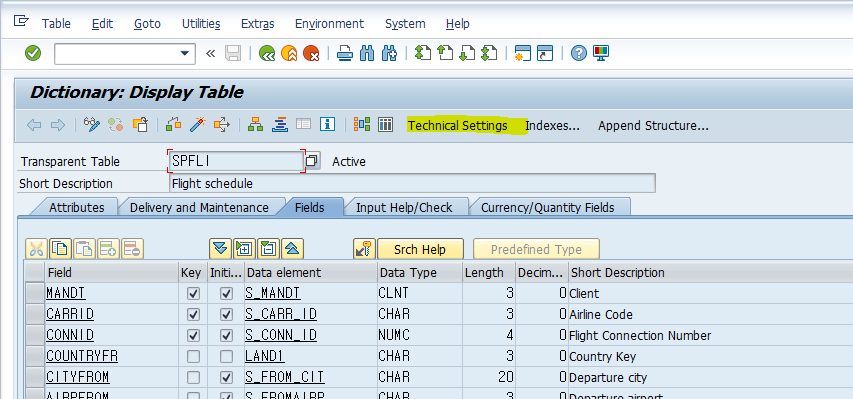Open the Currency/Quantity Fields tab
Image resolution: width=853 pixels, height=399 pixels.
(x=547, y=207)
